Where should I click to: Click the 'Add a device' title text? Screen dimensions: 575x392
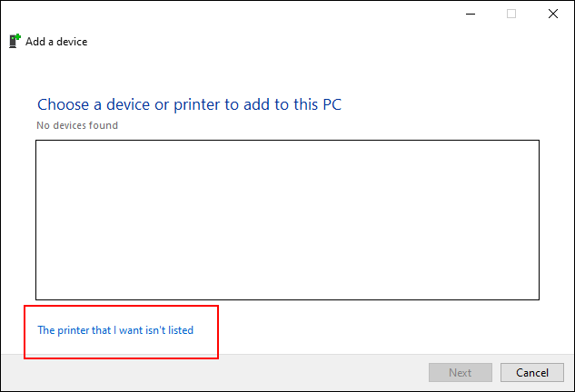[56, 42]
